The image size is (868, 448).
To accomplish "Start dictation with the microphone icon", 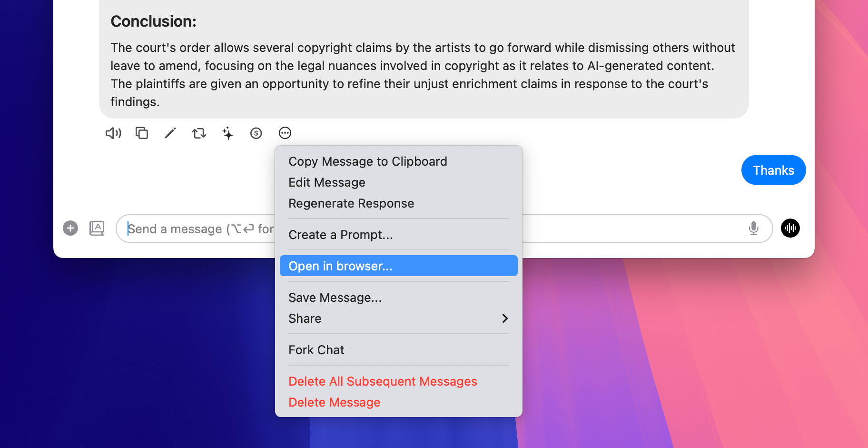I will (x=753, y=229).
